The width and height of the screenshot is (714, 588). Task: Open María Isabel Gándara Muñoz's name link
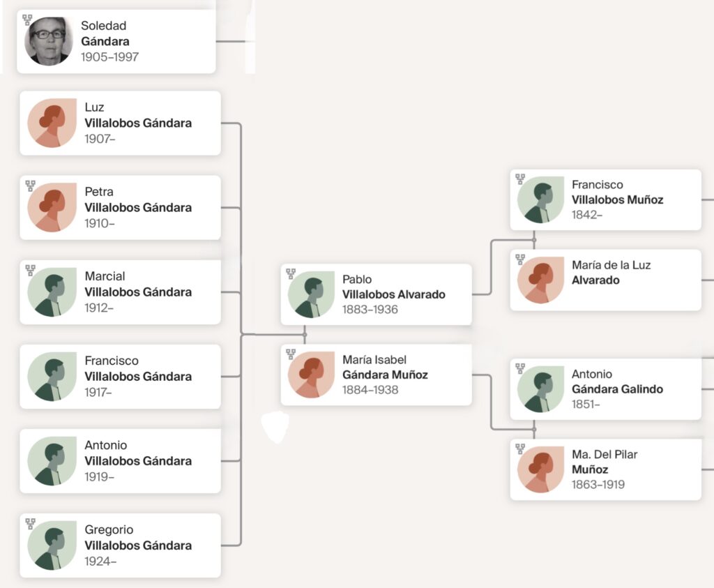[x=385, y=375]
